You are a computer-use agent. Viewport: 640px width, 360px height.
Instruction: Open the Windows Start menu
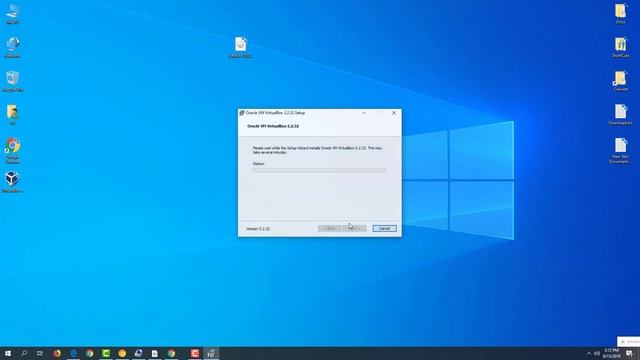(x=8, y=353)
